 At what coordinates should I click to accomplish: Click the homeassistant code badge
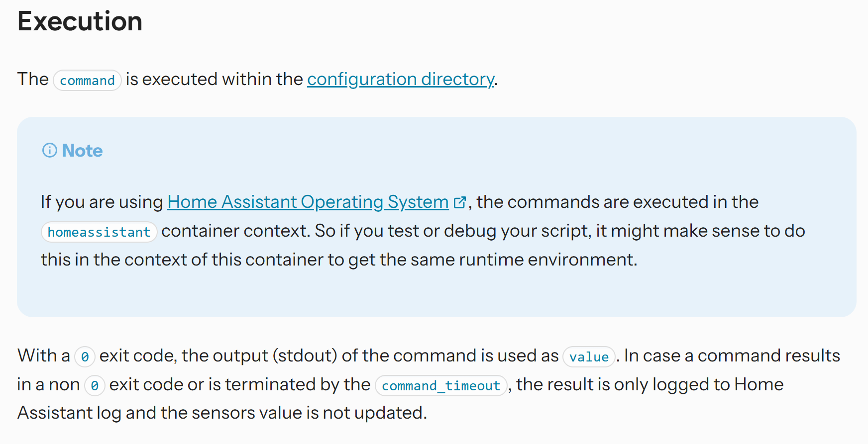(99, 232)
